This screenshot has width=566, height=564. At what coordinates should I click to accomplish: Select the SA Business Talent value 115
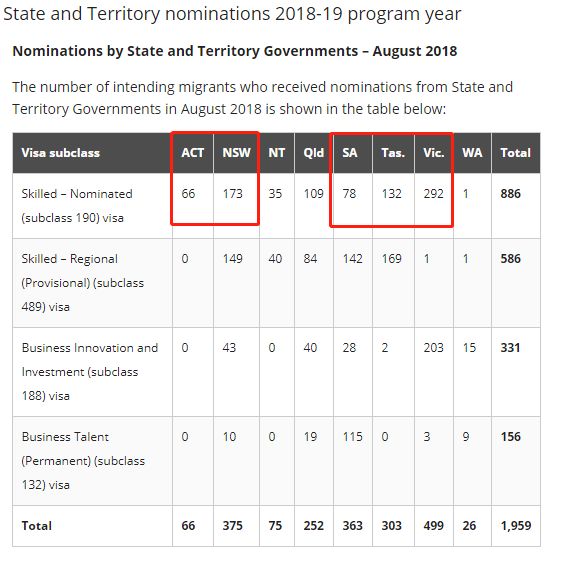point(352,437)
